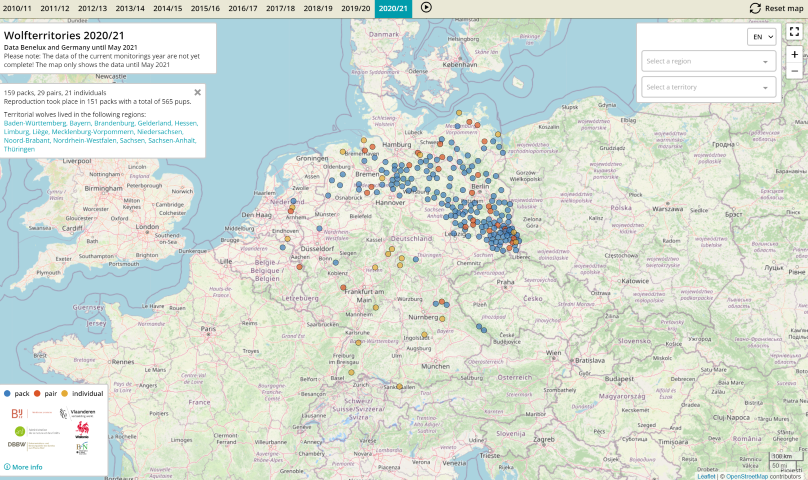The width and height of the screenshot is (808, 480).
Task: Click the Vlaanderen logo
Action: point(78,413)
